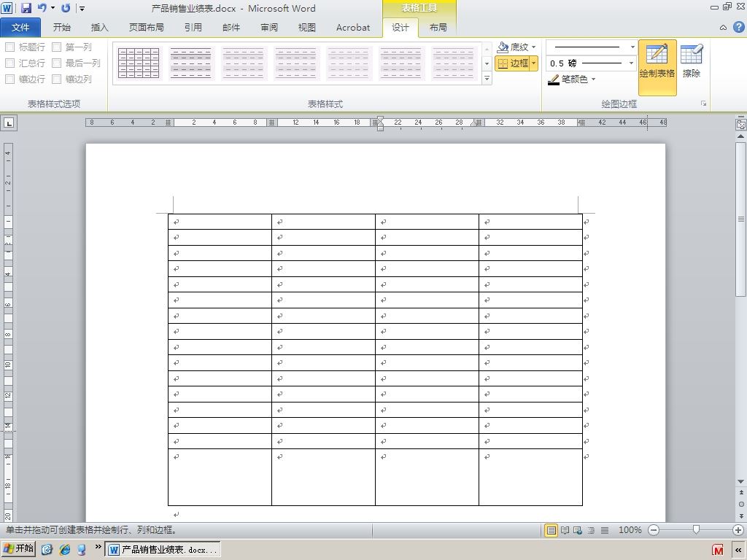The image size is (747, 560).
Task: Switch to Print Layout view icon
Action: click(551, 530)
